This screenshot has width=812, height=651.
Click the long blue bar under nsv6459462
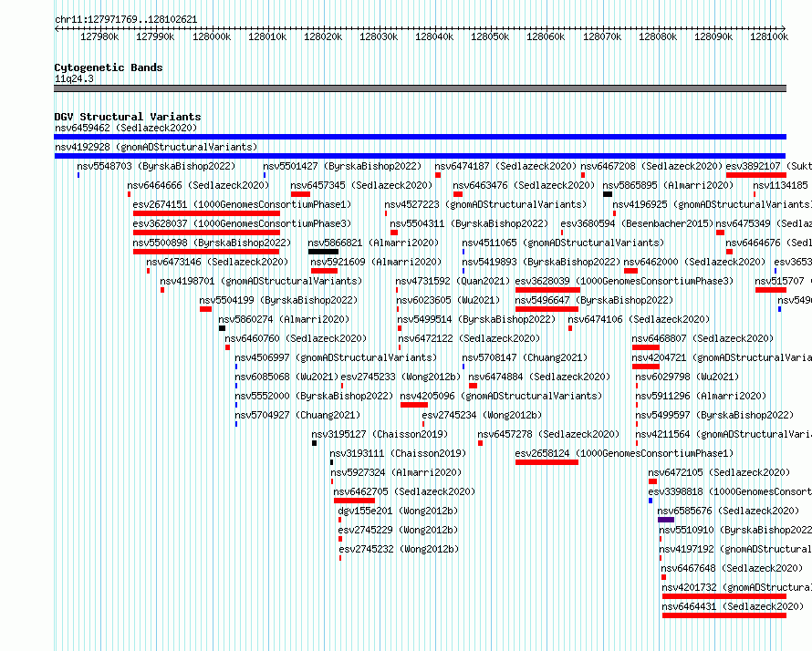pos(420,137)
